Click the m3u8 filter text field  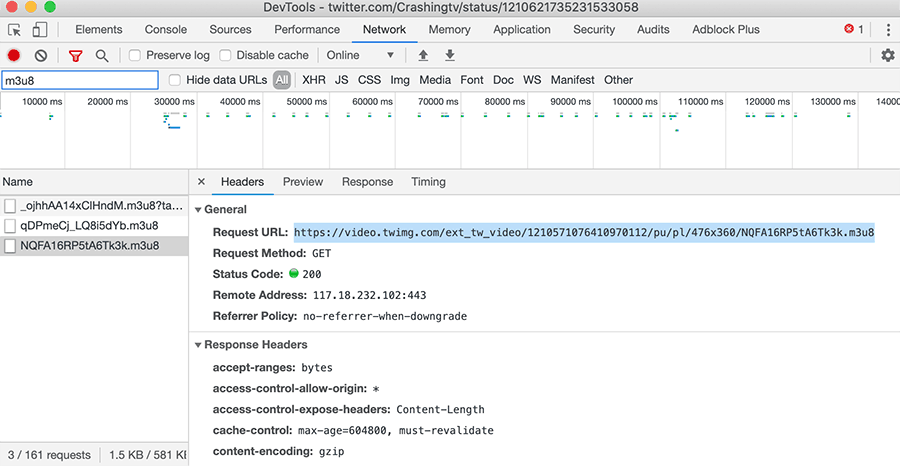[80, 80]
